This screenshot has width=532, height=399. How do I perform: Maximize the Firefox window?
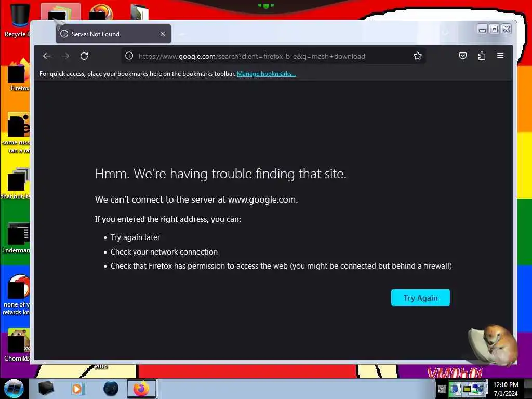click(495, 29)
